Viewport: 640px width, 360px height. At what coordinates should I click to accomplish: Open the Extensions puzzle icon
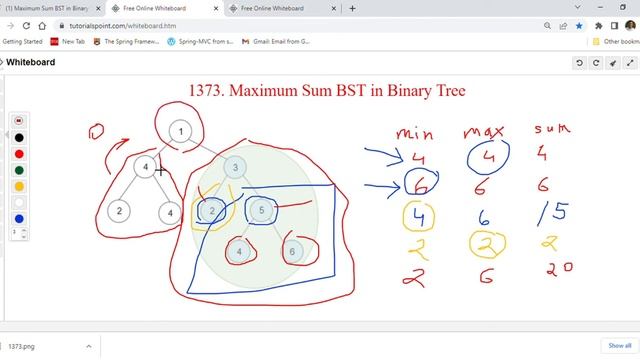(598, 26)
